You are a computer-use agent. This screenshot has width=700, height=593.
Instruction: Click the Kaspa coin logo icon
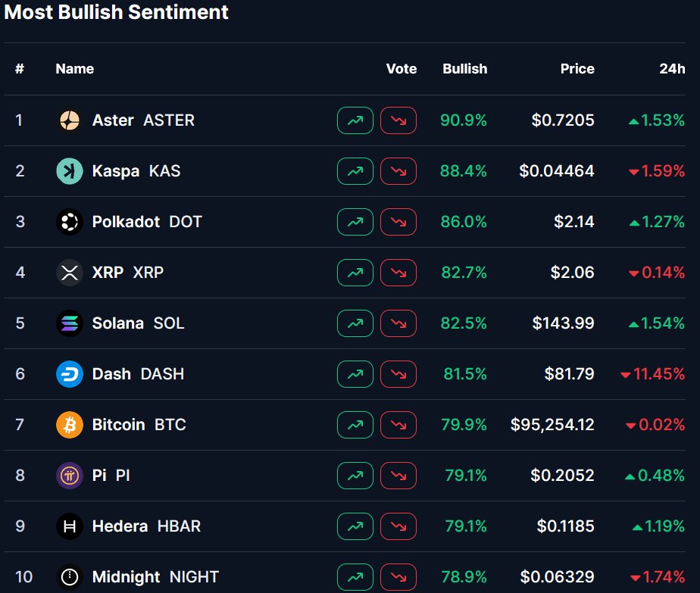click(70, 171)
